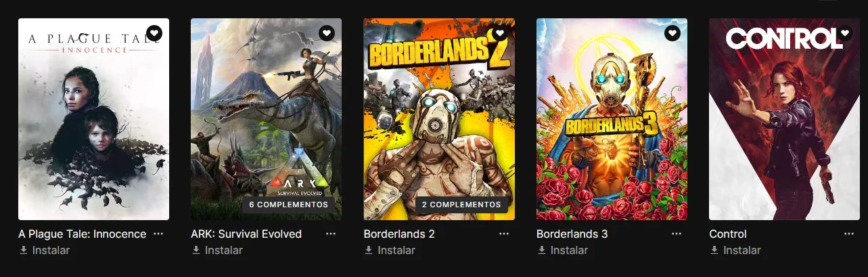Click download icon under A Plague Tale: Innocence
Screen dimensions: 868x277
click(24, 250)
